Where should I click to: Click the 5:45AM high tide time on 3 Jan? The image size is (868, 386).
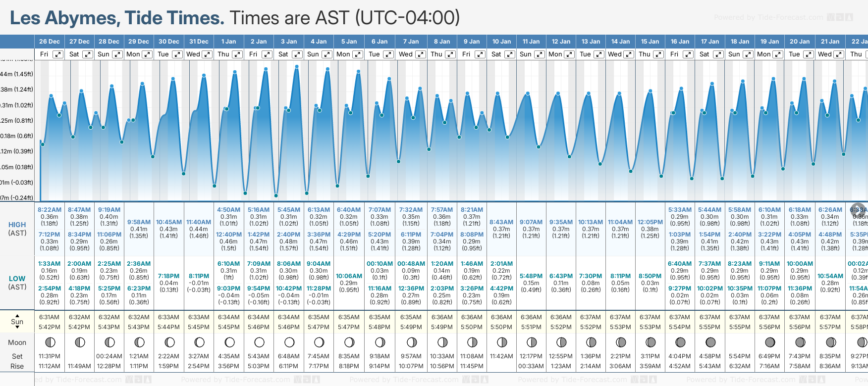tap(288, 210)
